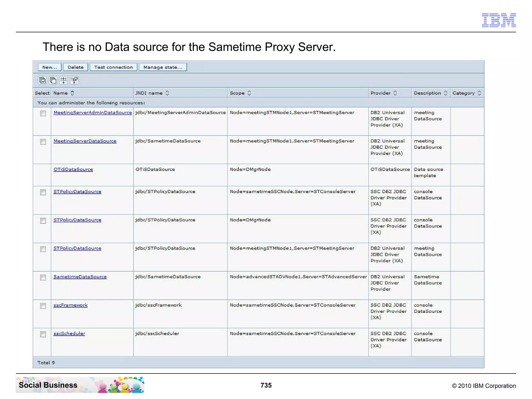The image size is (532, 399).
Task: Sort by JNDI name column arrows
Action: [x=167, y=93]
